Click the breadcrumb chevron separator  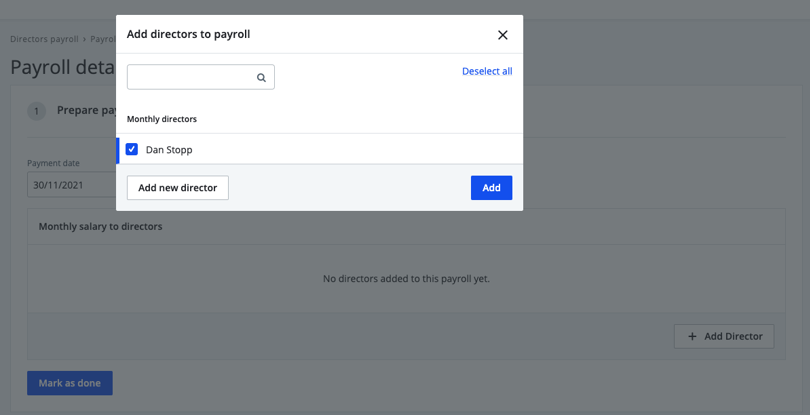[85, 40]
